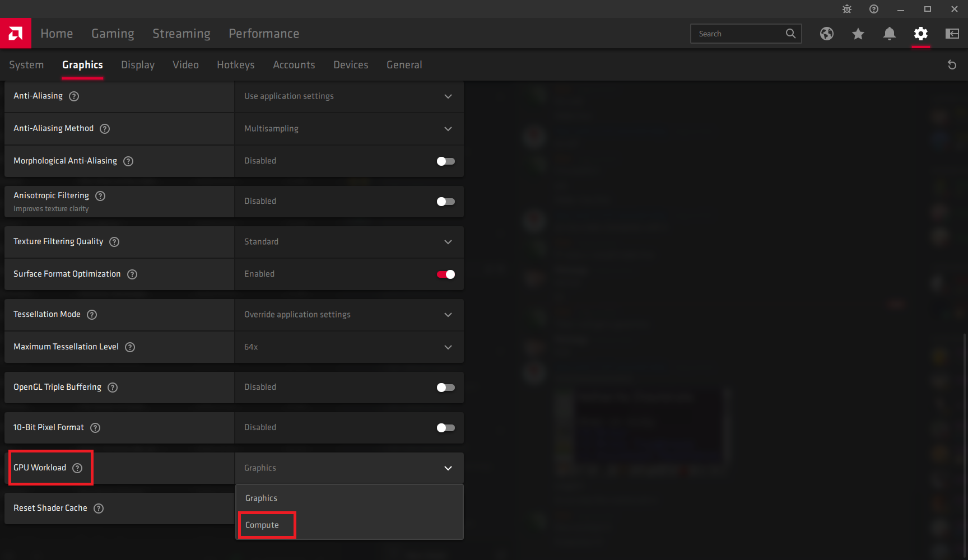Show help for GPU Workload
968x560 pixels.
pyautogui.click(x=77, y=468)
